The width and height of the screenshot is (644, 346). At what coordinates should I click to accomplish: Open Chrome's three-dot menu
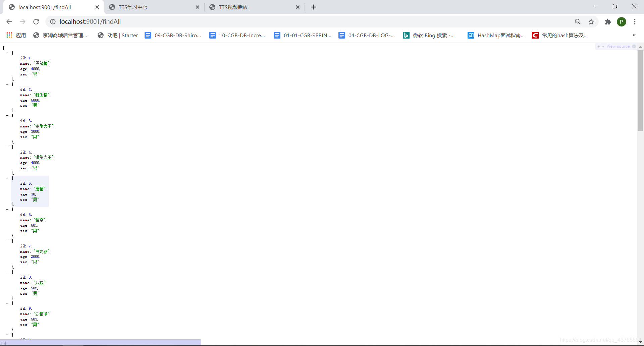point(635,22)
